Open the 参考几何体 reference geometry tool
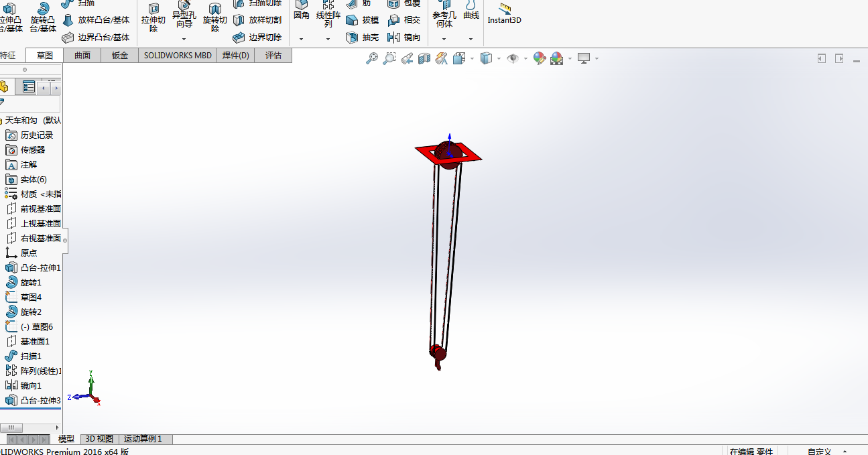The width and height of the screenshot is (868, 455). [x=444, y=15]
